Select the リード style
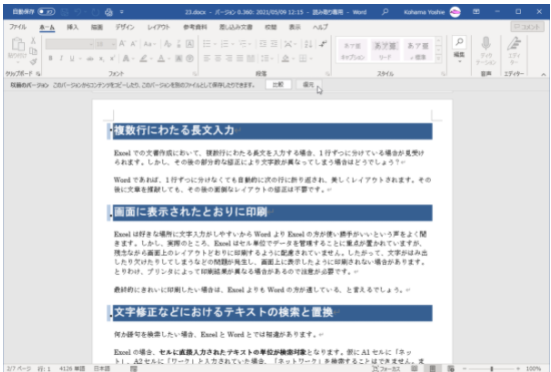The width and height of the screenshot is (551, 372). [x=385, y=51]
